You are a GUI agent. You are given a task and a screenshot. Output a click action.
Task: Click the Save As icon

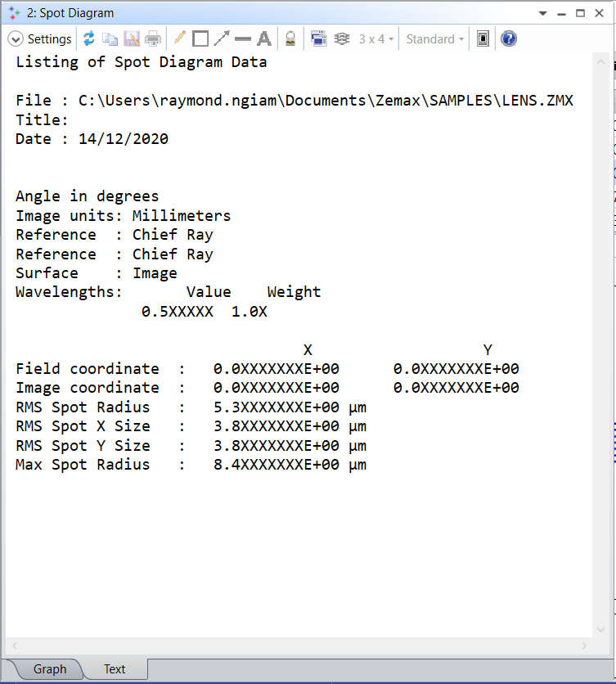pos(132,38)
